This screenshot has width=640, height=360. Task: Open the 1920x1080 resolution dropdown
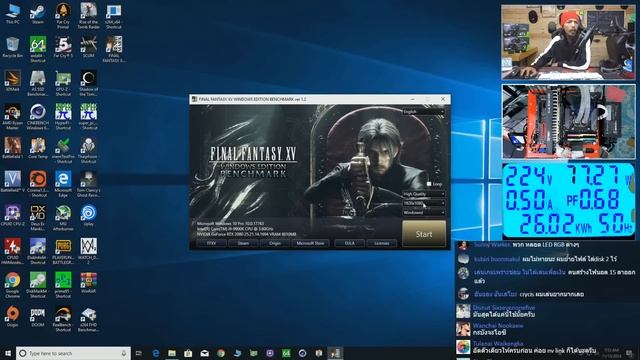[x=423, y=203]
